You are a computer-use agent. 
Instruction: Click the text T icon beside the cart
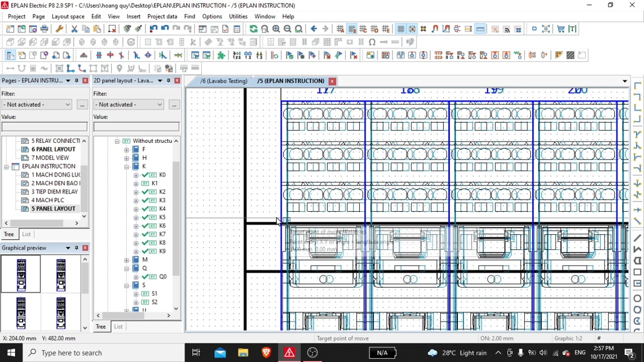pos(572,29)
